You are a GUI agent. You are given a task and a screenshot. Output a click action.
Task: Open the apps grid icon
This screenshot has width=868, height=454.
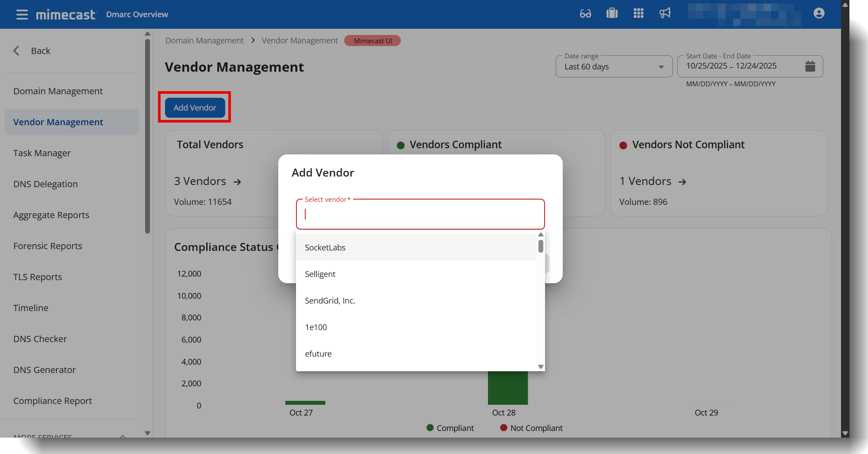point(638,14)
